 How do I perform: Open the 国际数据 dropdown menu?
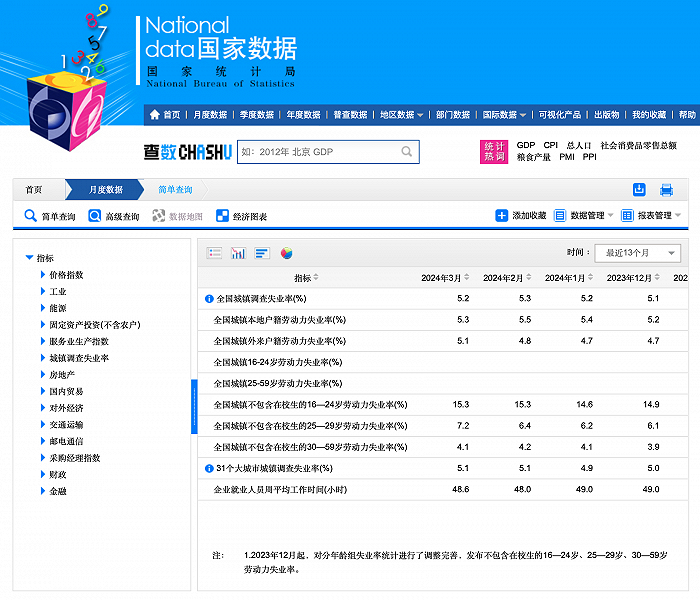pos(504,115)
